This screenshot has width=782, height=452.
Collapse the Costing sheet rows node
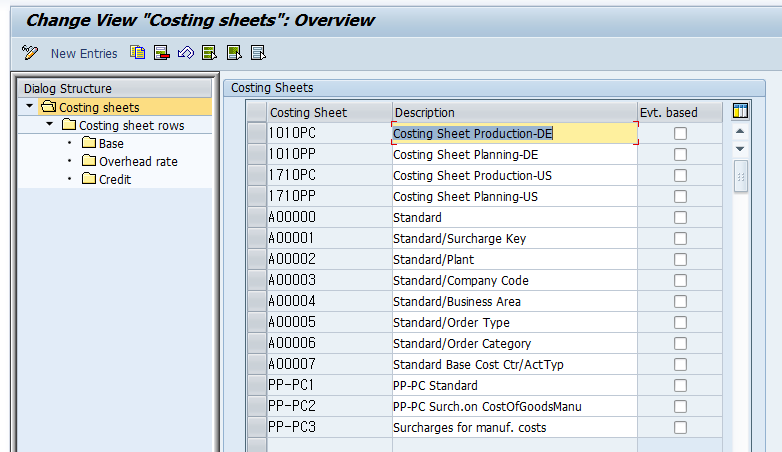pyautogui.click(x=49, y=124)
